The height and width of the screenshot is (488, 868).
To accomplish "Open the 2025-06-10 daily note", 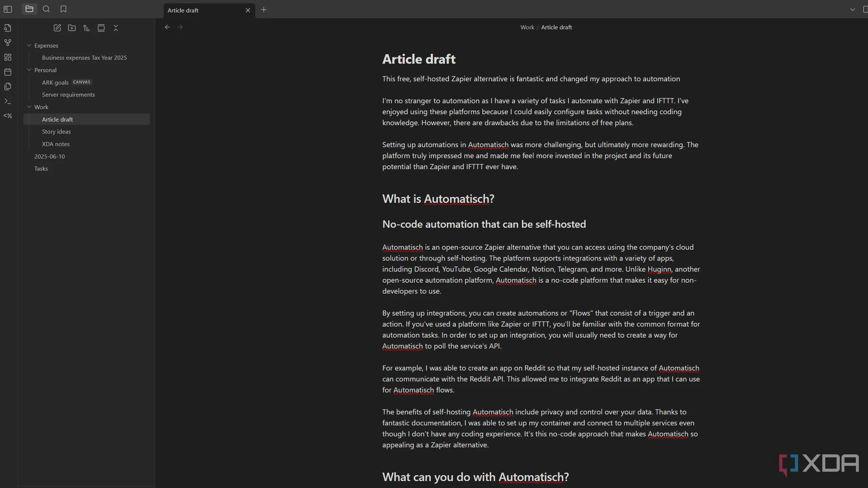I will click(x=49, y=156).
